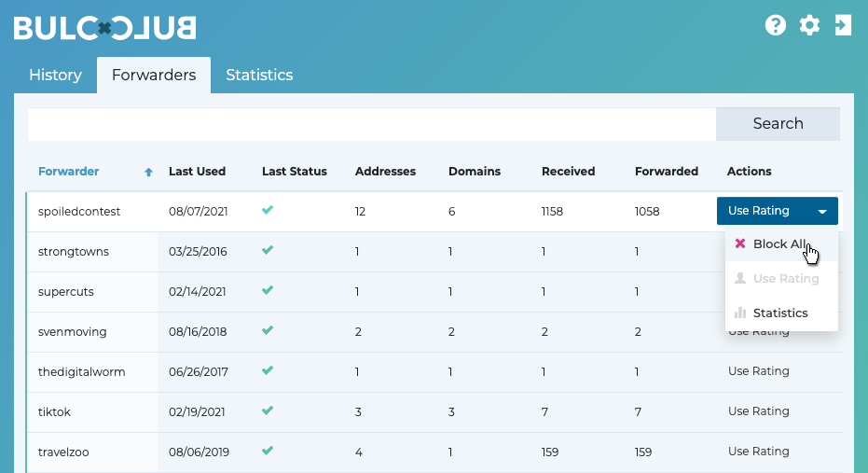Sort by Last Status column header
This screenshot has height=473, width=868.
tap(295, 172)
